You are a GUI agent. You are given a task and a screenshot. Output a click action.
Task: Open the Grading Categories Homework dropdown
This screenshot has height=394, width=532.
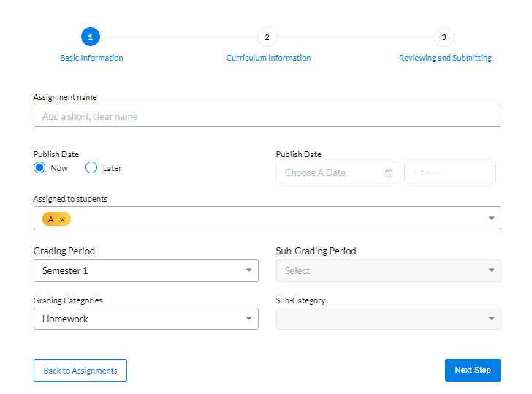pyautogui.click(x=146, y=319)
